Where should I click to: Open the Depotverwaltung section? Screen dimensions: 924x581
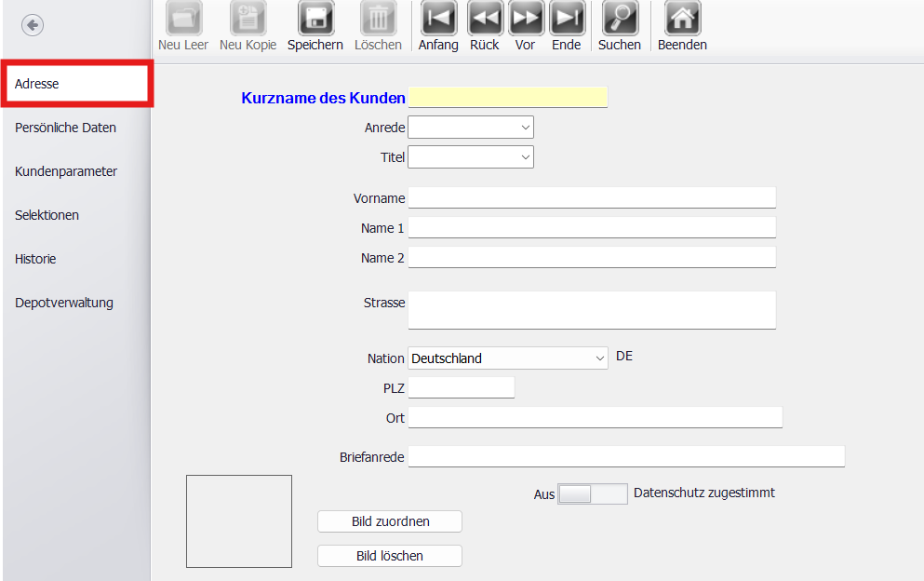coord(63,302)
